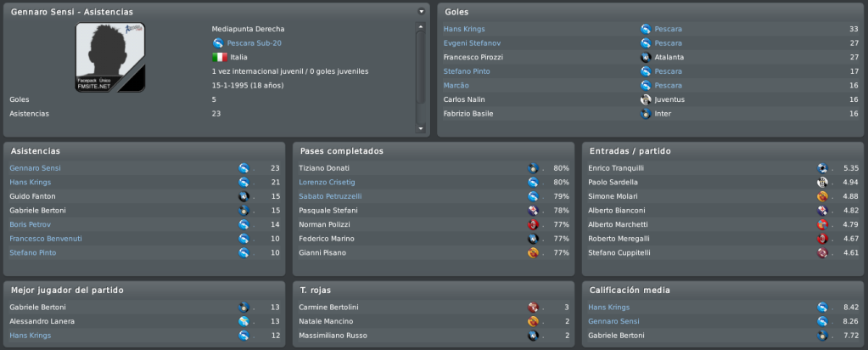Open Lorenzo Crisetig in Pases completados
Image resolution: width=868 pixels, height=350 pixels.
click(x=327, y=182)
